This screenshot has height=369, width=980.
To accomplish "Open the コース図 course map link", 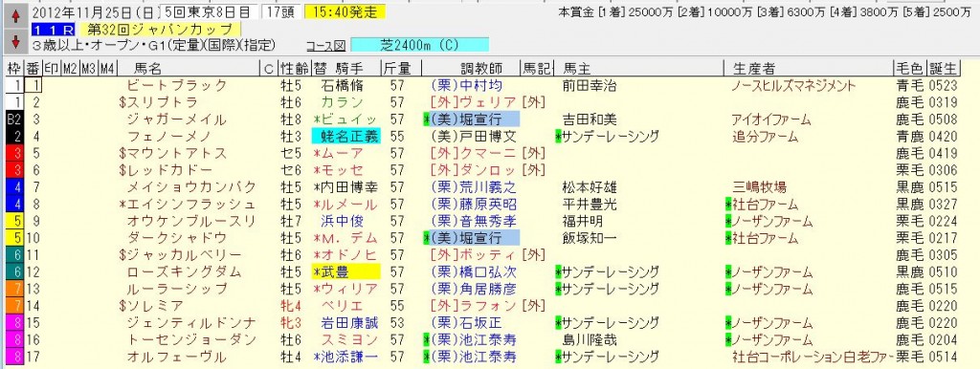I will (326, 46).
